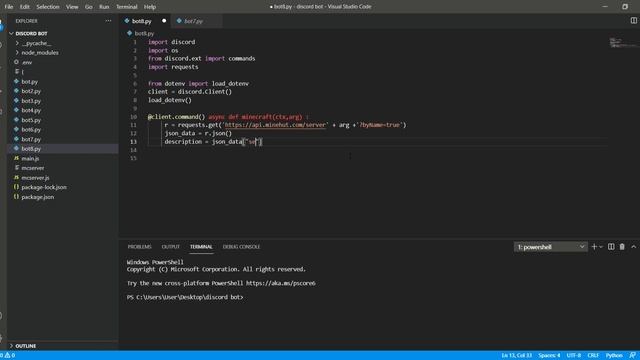Switch to the bot7.py editor tab
The width and height of the screenshot is (640, 360).
pyautogui.click(x=193, y=21)
